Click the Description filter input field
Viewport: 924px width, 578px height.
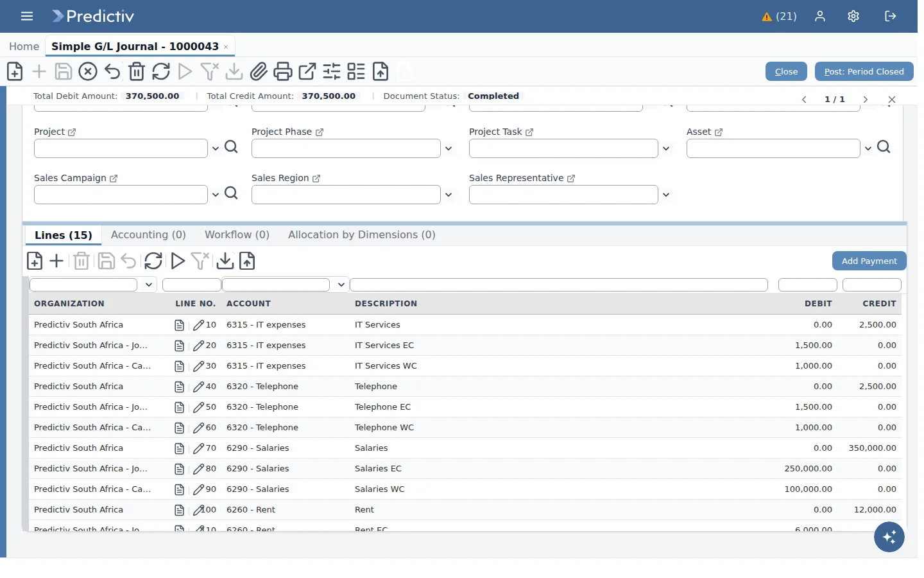(x=559, y=285)
